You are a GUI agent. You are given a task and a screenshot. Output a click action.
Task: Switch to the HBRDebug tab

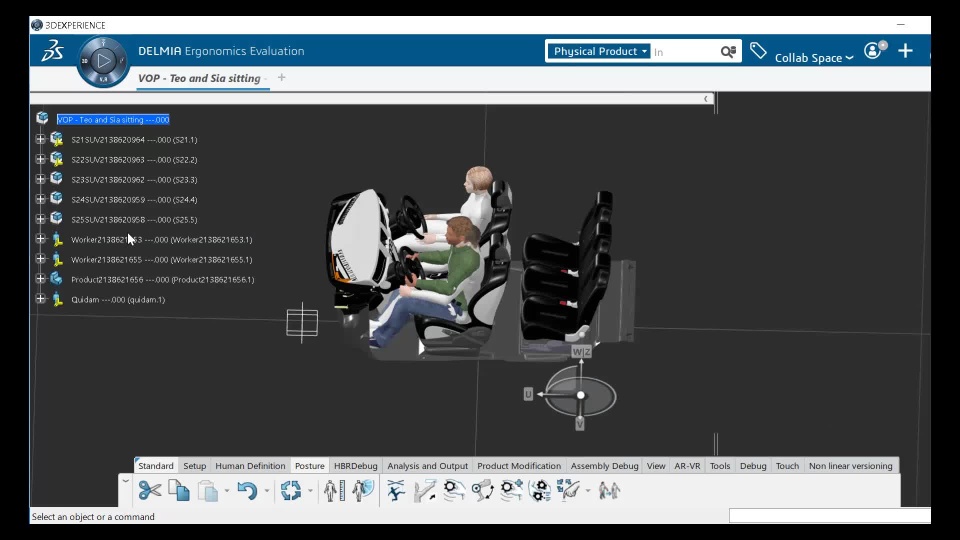tap(356, 466)
